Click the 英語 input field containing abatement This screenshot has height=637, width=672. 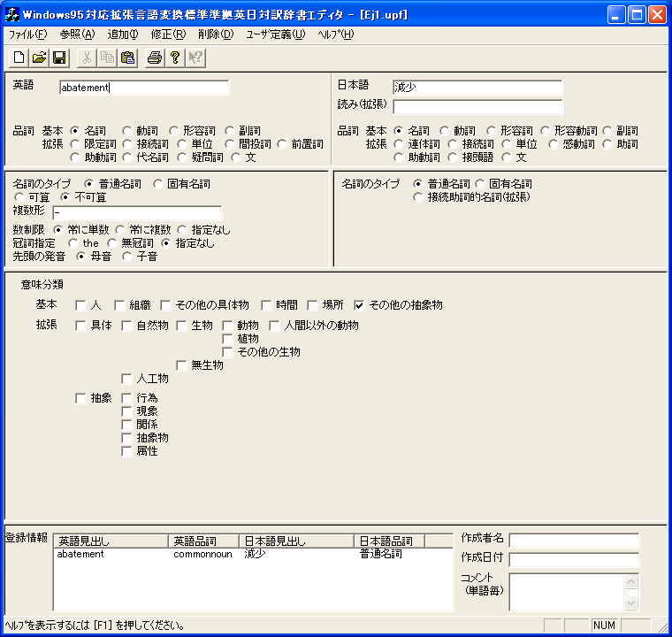coord(144,88)
